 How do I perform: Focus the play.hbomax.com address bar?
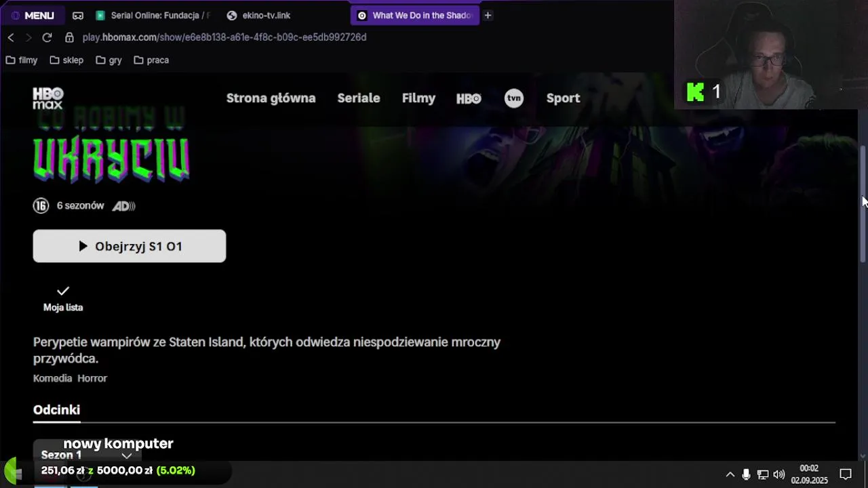224,37
